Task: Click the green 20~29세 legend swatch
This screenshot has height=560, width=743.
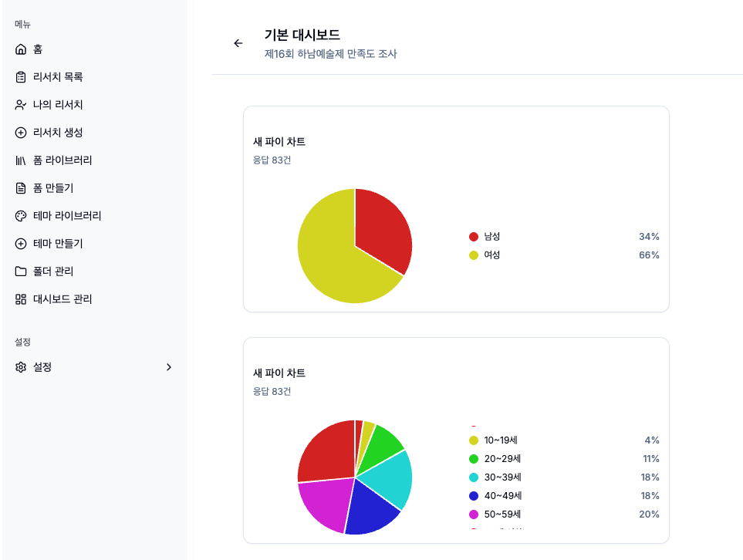Action: 474,459
